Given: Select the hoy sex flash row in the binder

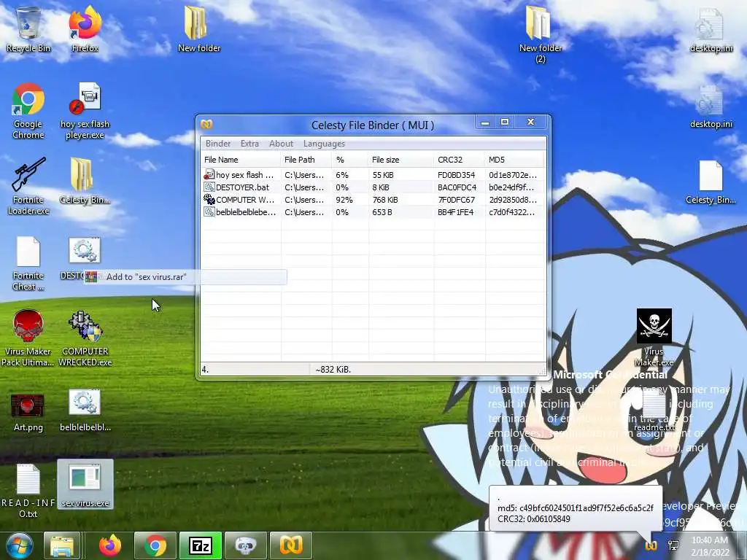Looking at the screenshot, I should (373, 175).
